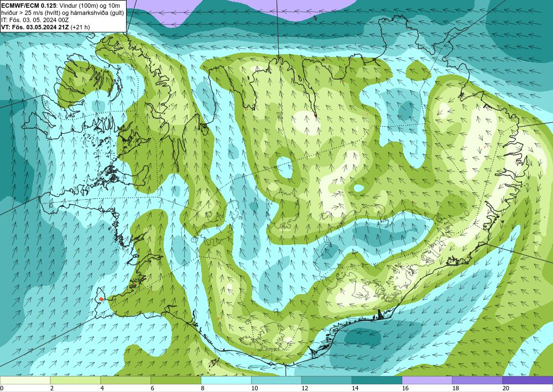Click the legend scale label "10"
The width and height of the screenshot is (553, 392).
point(254,389)
